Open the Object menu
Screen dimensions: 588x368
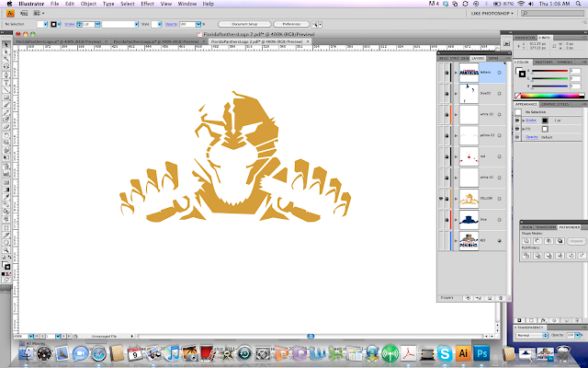(x=88, y=4)
